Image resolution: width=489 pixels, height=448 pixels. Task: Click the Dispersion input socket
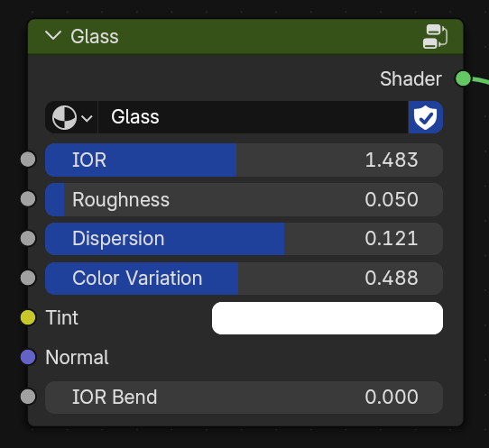click(x=28, y=239)
